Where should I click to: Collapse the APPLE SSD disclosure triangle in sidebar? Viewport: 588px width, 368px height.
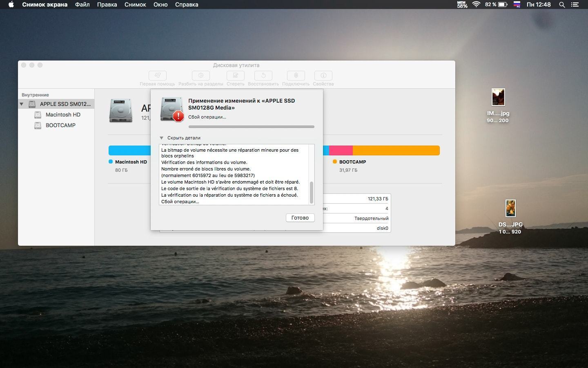click(22, 104)
